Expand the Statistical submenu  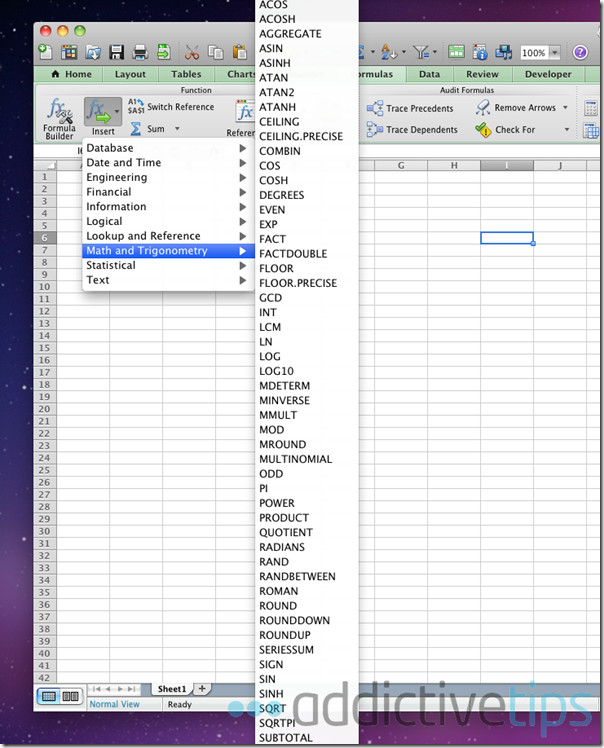click(167, 265)
